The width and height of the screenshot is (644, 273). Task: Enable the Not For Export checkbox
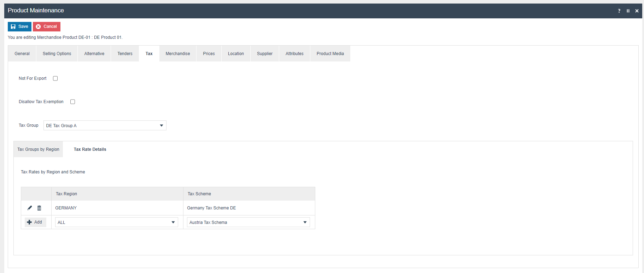(x=55, y=78)
